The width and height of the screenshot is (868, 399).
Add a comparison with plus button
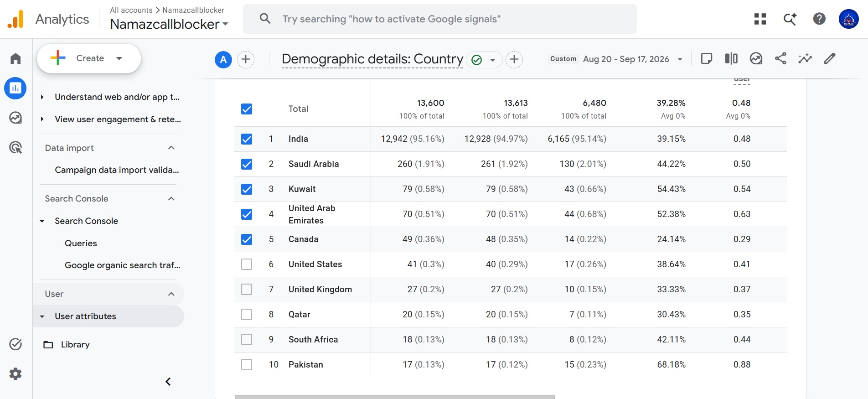tap(246, 59)
